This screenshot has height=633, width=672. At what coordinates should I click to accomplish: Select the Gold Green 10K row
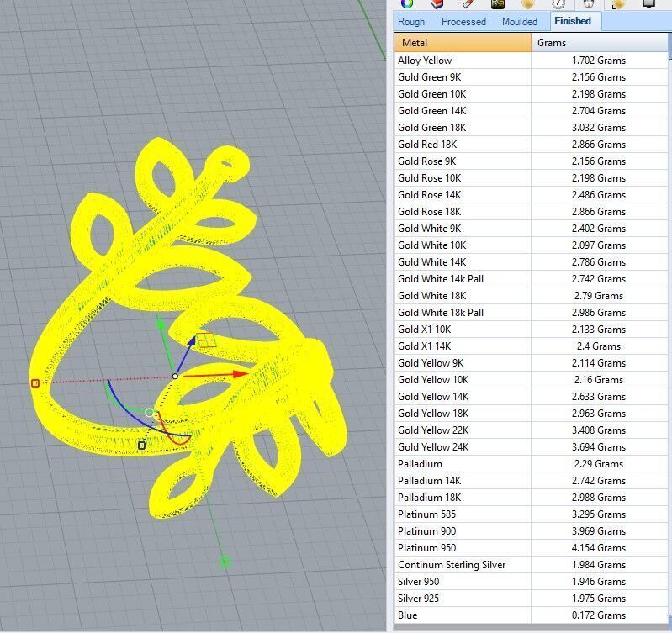click(x=531, y=94)
